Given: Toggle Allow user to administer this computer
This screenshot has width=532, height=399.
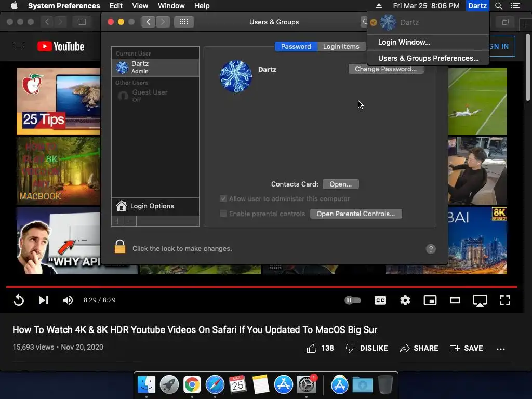Looking at the screenshot, I should click(223, 198).
